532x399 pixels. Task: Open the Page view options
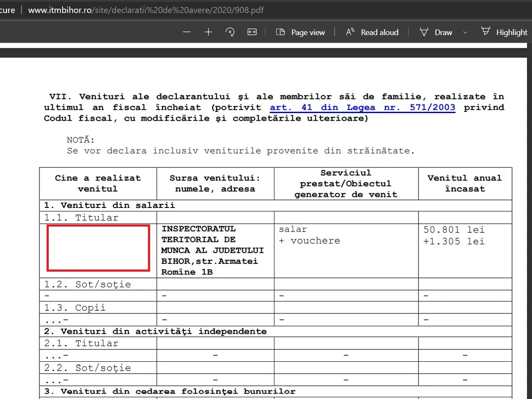tap(300, 32)
